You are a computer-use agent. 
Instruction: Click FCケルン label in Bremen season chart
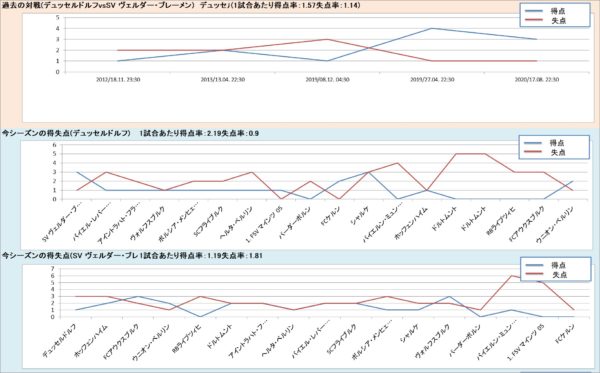pos(566,333)
